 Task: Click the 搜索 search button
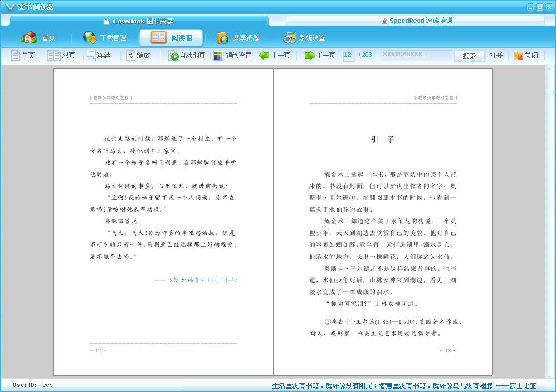[x=469, y=56]
